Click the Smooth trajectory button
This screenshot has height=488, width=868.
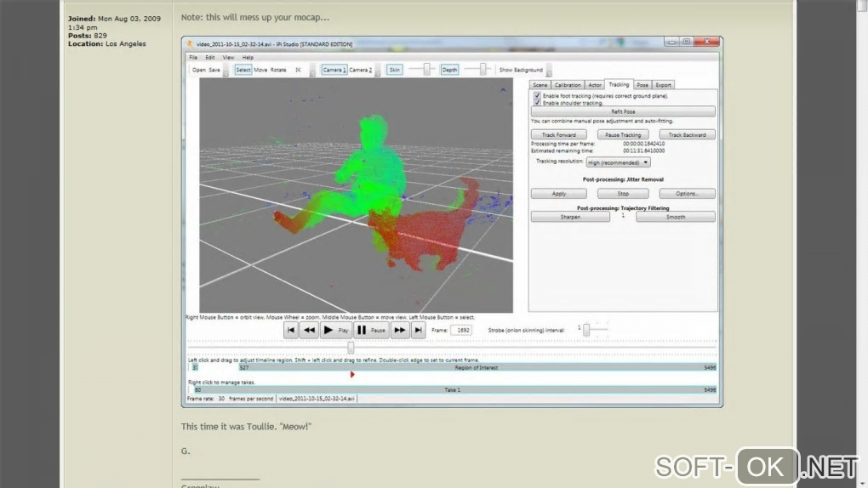(x=676, y=217)
